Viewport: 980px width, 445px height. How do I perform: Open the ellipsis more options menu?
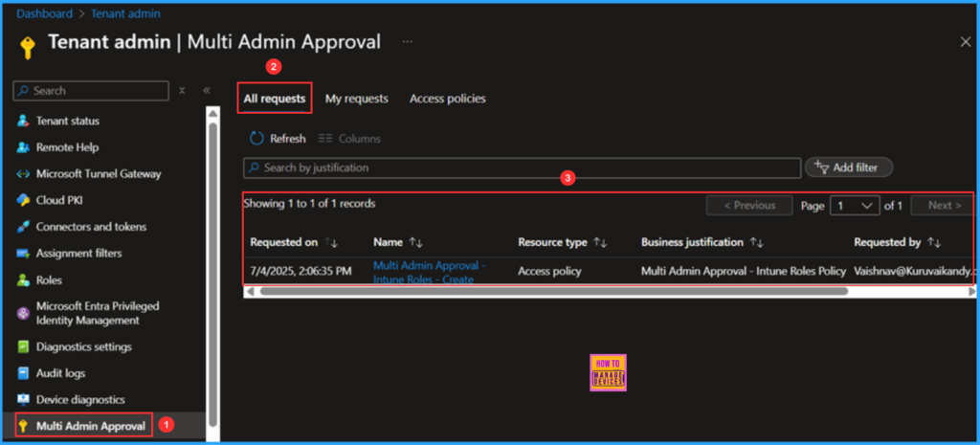pos(408,42)
